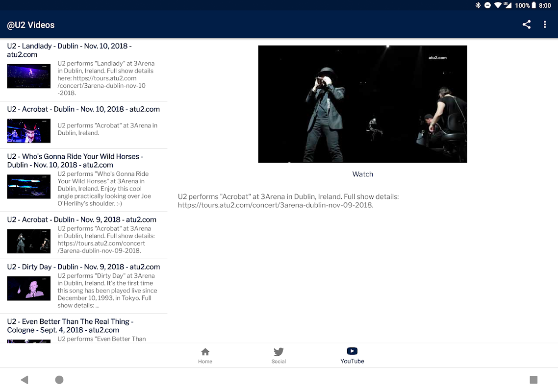The image size is (558, 392).
Task: Tap the Wi-Fi status icon
Action: tap(498, 5)
